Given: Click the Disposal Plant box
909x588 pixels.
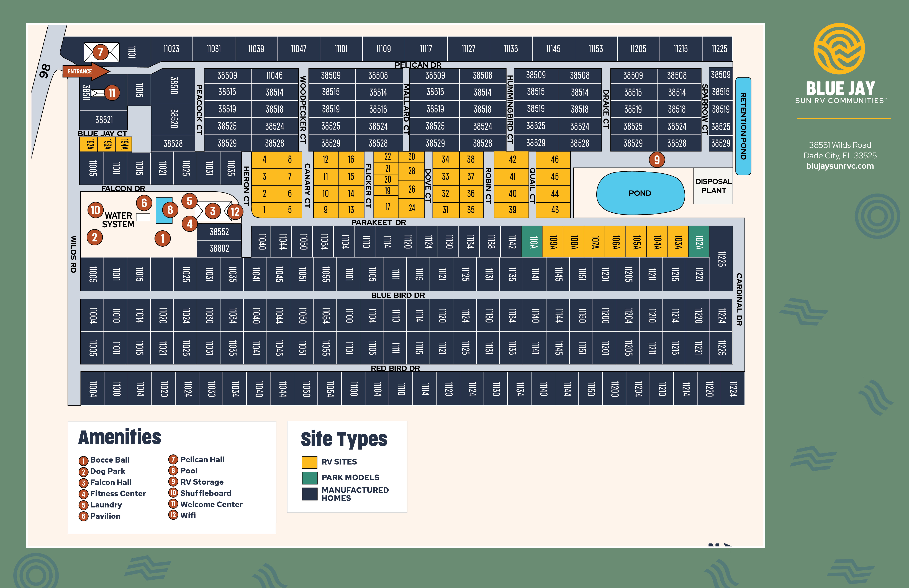Looking at the screenshot, I should [713, 186].
